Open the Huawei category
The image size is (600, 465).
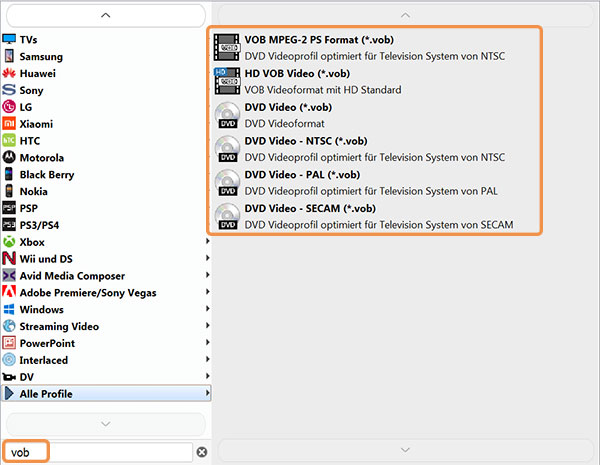38,73
